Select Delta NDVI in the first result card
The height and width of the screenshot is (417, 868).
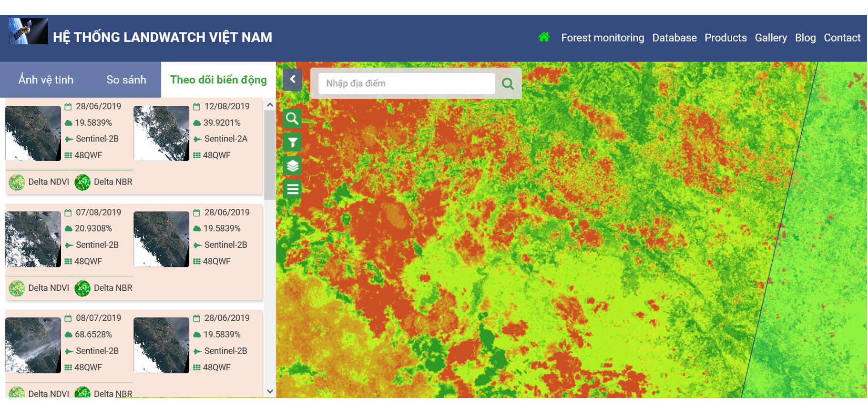tap(40, 182)
